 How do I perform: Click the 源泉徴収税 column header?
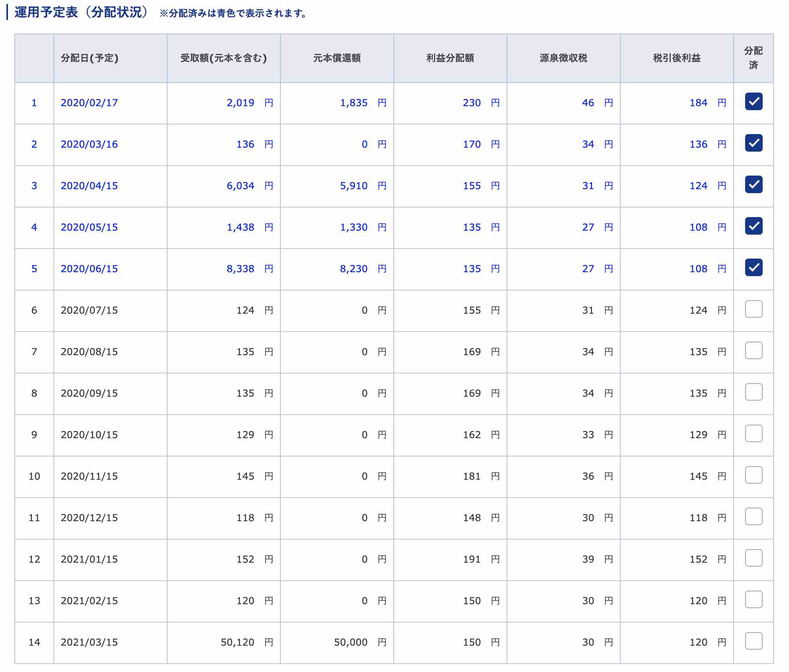pos(563,58)
